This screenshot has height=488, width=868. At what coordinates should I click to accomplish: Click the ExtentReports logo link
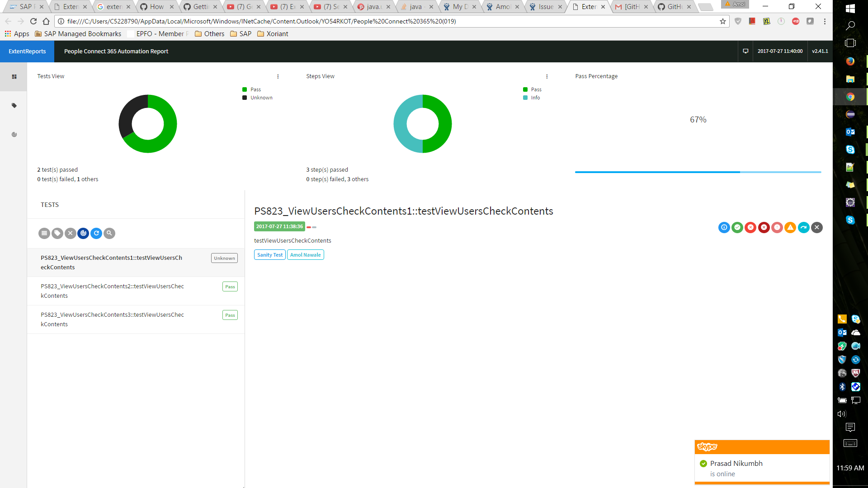tap(27, 51)
